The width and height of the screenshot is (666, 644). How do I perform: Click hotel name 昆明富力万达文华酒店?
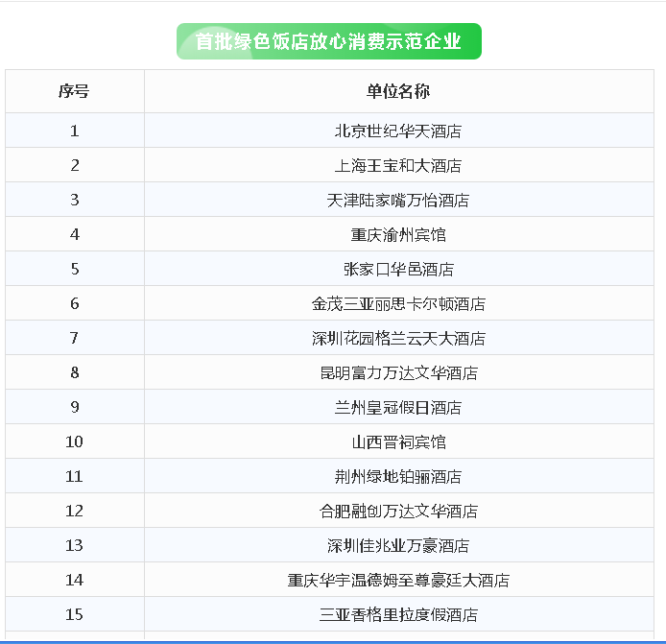[x=398, y=373]
